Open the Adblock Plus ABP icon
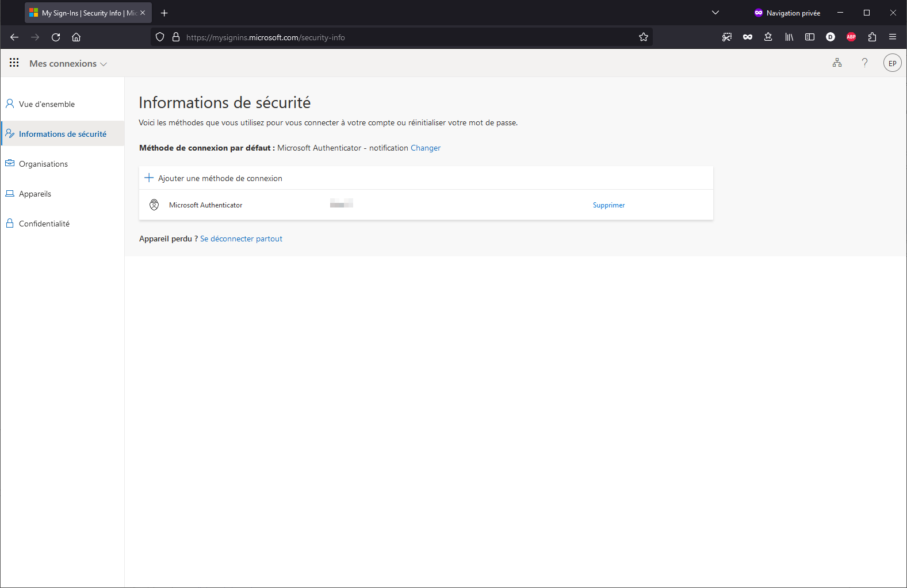 point(851,37)
